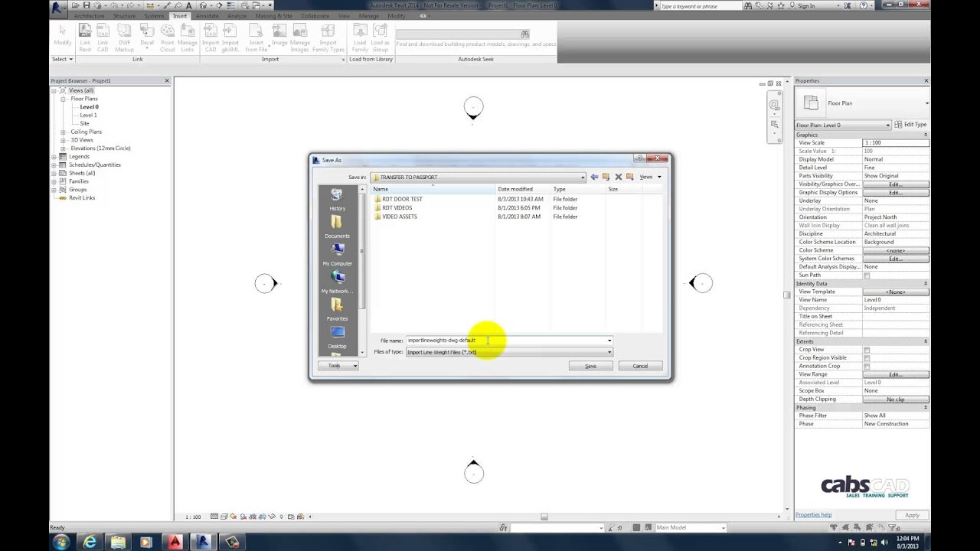Switch to the Architecture ribbon tab
The height and width of the screenshot is (551, 980).
pos(89,16)
